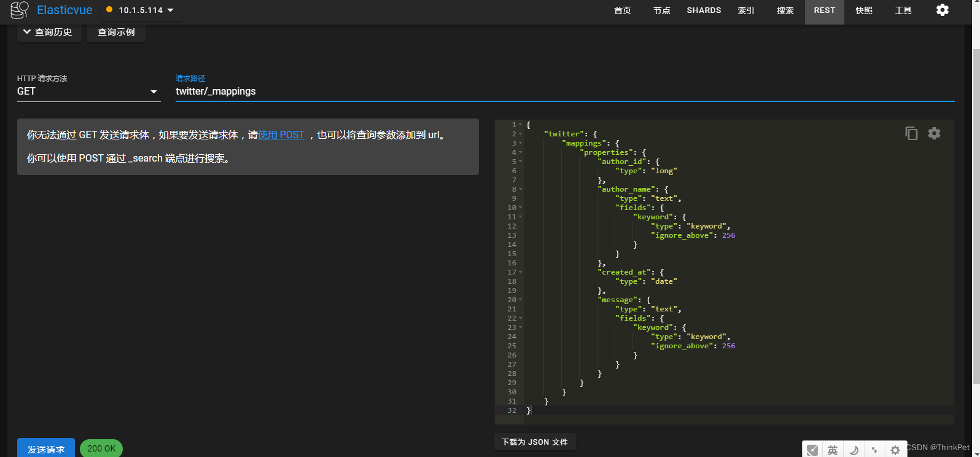
Task: Open the 工具 tools tab
Action: pyautogui.click(x=903, y=10)
